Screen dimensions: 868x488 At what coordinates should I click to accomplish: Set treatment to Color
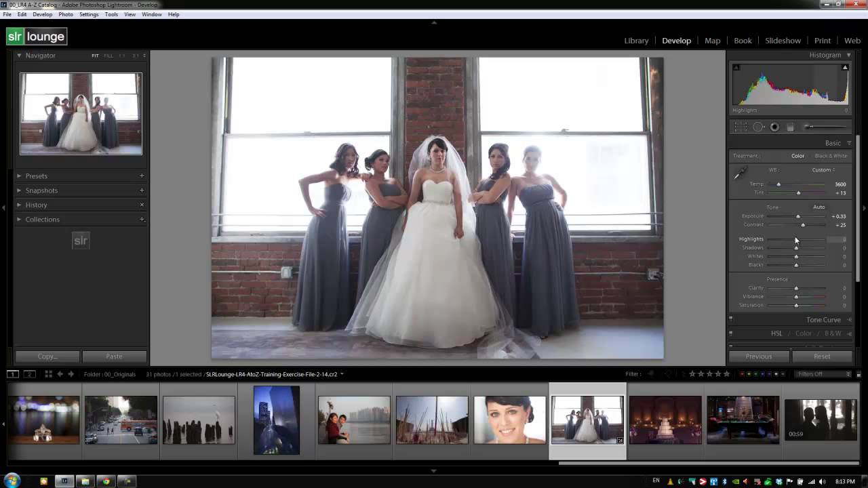coord(797,156)
